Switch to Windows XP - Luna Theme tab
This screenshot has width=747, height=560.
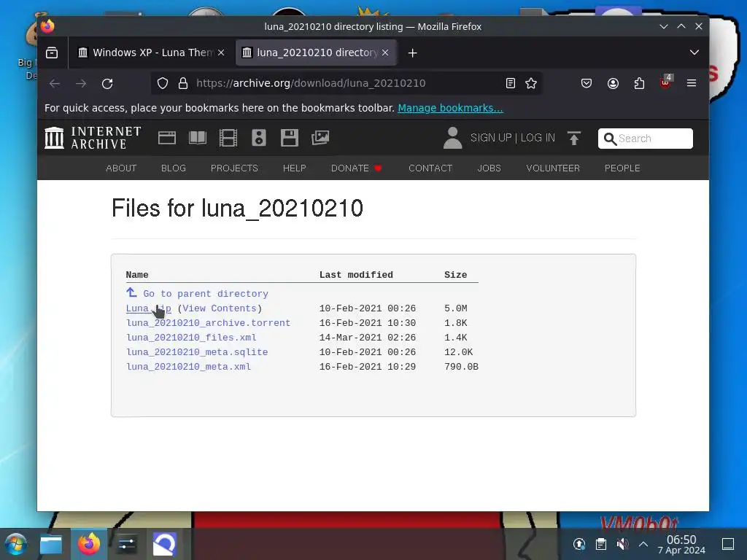click(152, 52)
